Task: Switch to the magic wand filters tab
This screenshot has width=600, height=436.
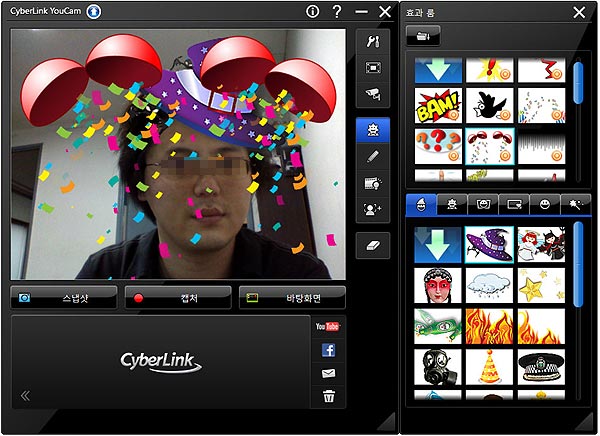Action: point(576,204)
